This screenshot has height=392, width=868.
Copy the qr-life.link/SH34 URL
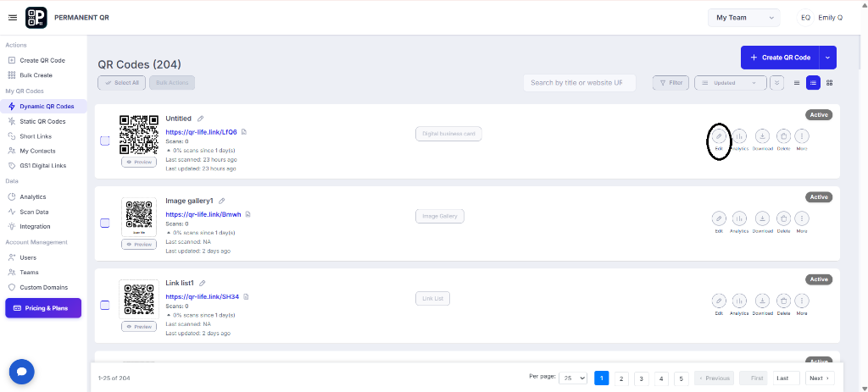point(247,296)
